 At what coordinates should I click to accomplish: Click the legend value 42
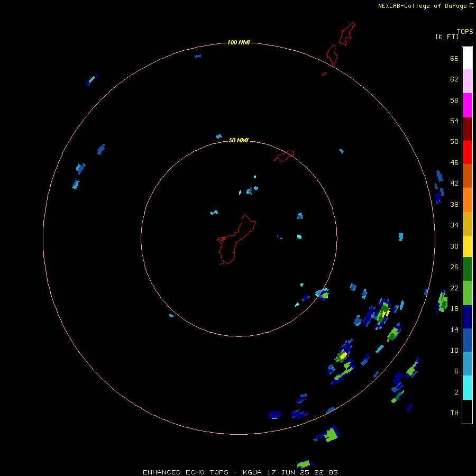(454, 184)
